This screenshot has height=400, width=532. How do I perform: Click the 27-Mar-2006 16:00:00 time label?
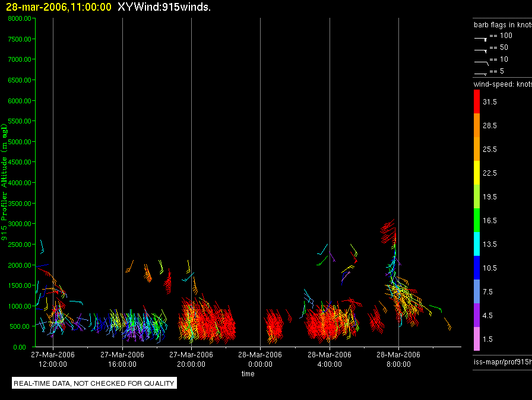tap(122, 359)
